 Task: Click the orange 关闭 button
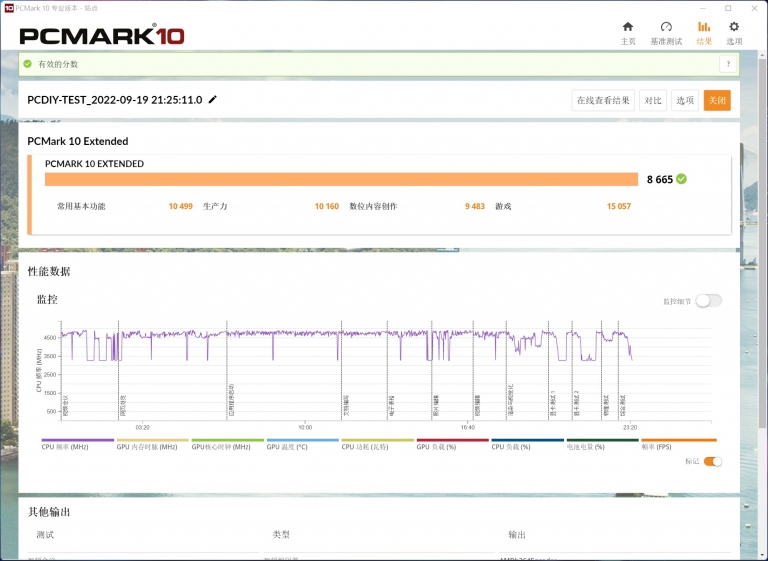[717, 100]
